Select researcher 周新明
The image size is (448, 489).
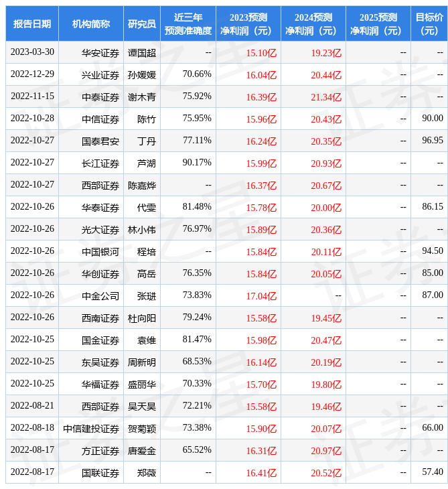click(x=142, y=362)
